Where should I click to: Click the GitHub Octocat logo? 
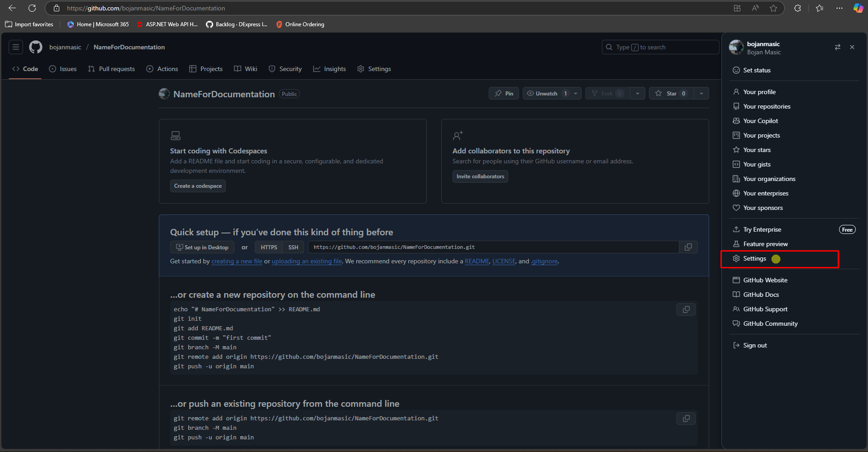click(36, 47)
